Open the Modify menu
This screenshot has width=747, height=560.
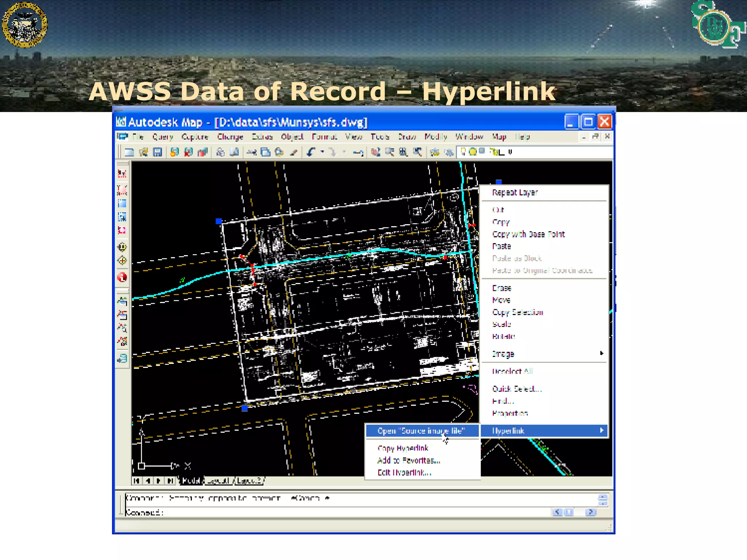[x=436, y=137]
